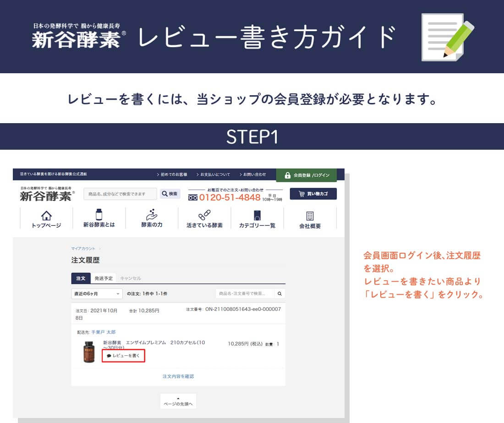
Task: Select the 注文 tab
Action: click(x=81, y=278)
